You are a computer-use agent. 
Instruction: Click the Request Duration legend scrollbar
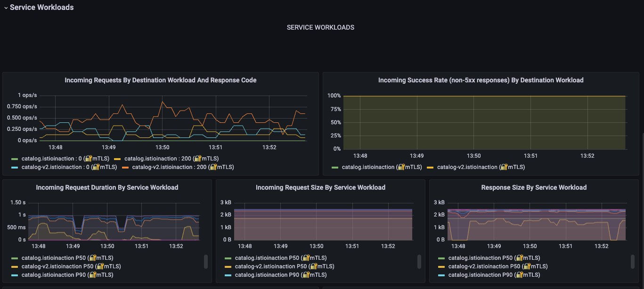[x=205, y=262]
